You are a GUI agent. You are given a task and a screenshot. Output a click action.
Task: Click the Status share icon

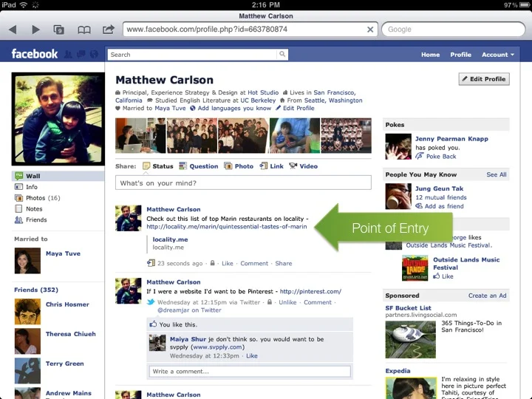[x=146, y=166]
